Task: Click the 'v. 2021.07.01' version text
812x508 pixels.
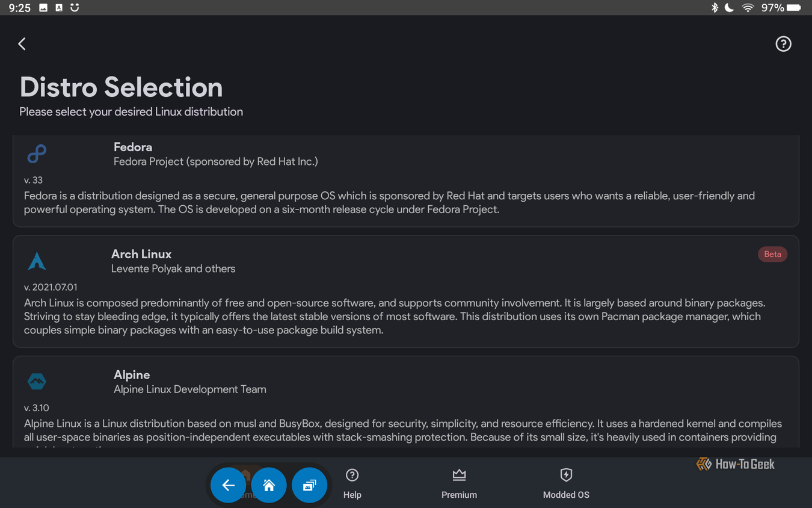Action: click(x=51, y=287)
